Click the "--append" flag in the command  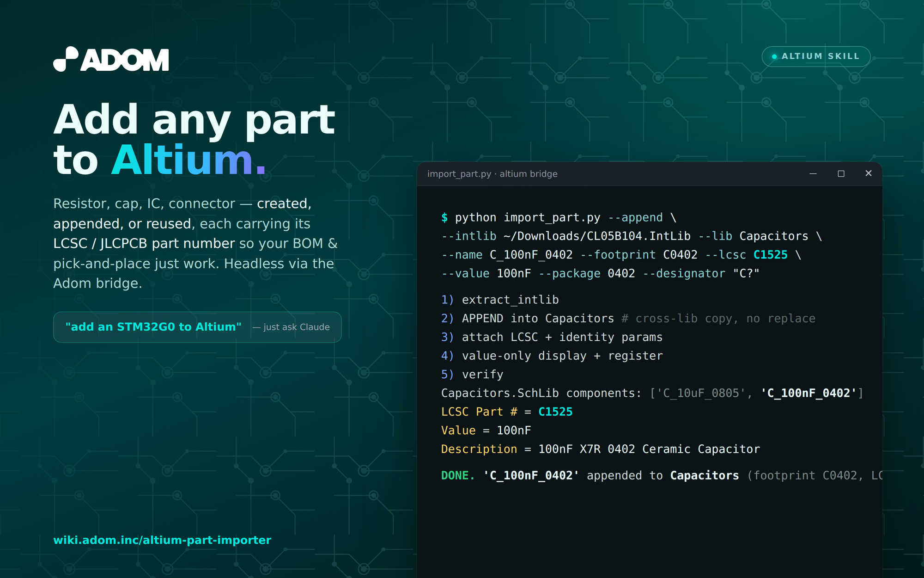click(x=635, y=217)
